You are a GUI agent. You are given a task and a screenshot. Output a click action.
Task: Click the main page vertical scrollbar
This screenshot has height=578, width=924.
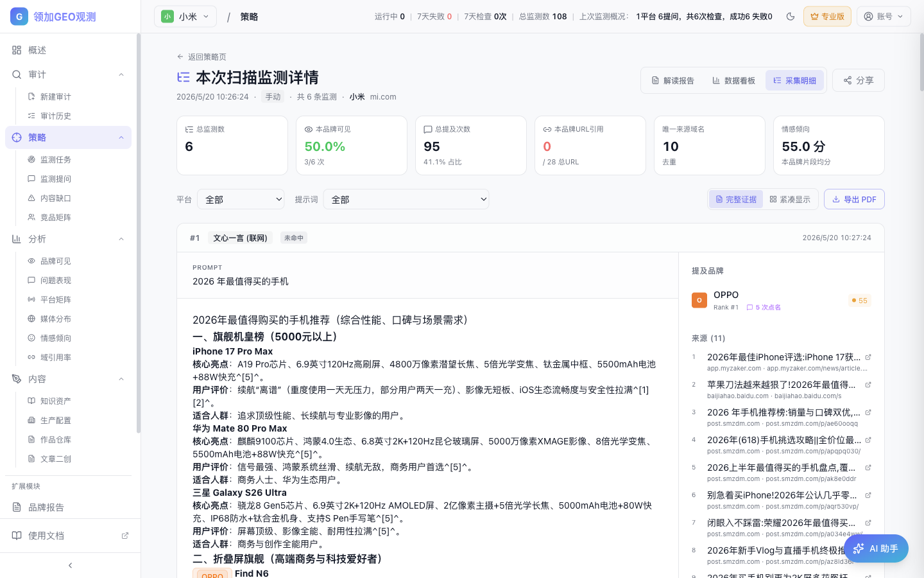click(x=921, y=63)
